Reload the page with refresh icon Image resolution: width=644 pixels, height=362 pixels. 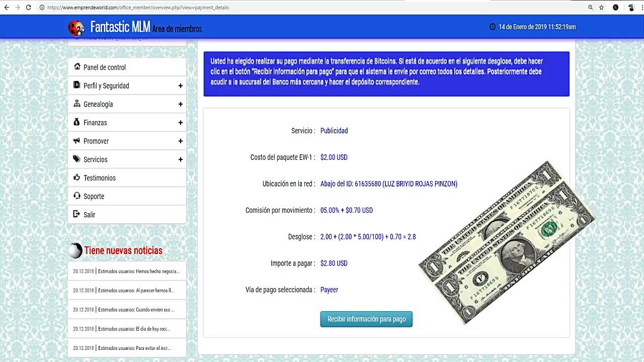tap(29, 8)
